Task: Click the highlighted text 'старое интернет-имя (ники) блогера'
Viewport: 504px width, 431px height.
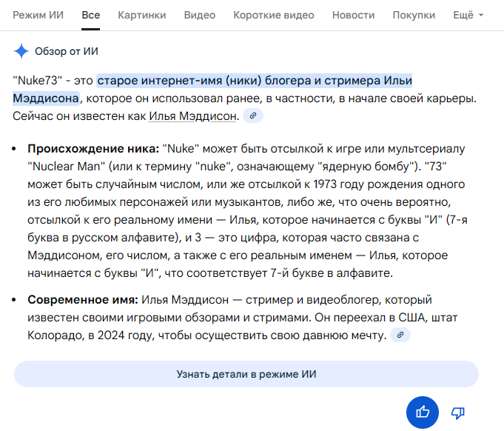Action: [x=204, y=81]
